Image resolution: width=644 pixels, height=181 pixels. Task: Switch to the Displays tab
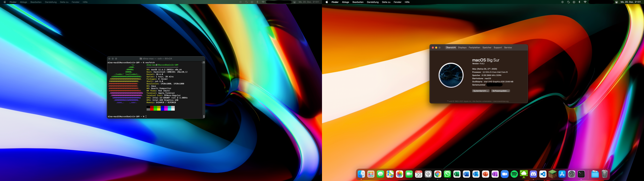click(x=462, y=48)
